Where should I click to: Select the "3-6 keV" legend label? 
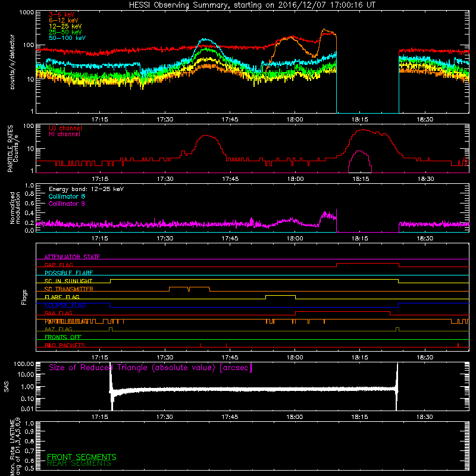tap(62, 14)
